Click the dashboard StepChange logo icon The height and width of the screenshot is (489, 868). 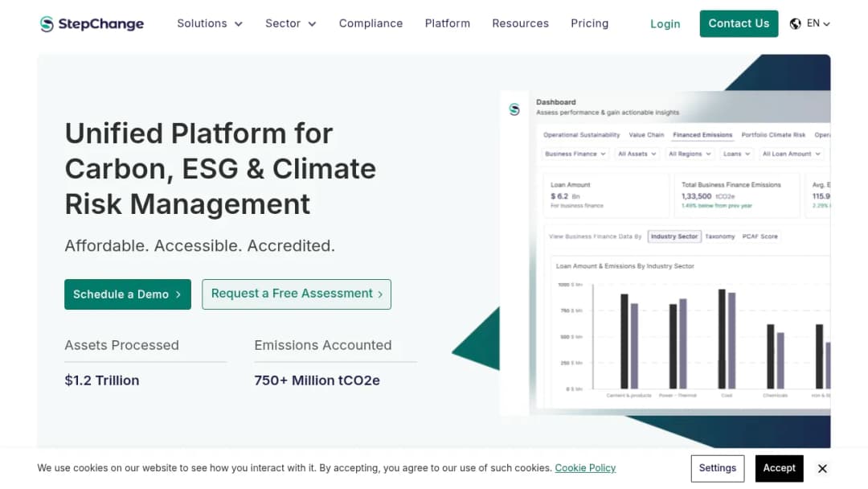pos(514,109)
